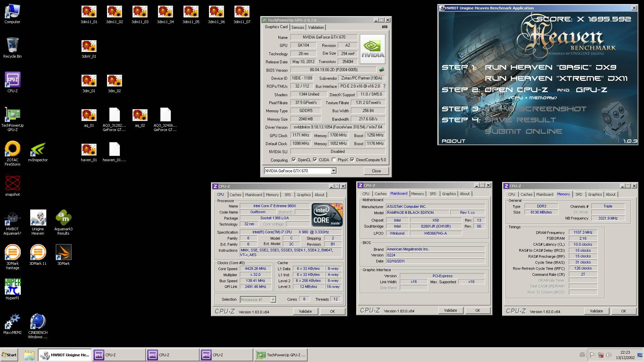
Task: Launch the CPU-Z desktop shortcut
Action: pyautogui.click(x=12, y=82)
